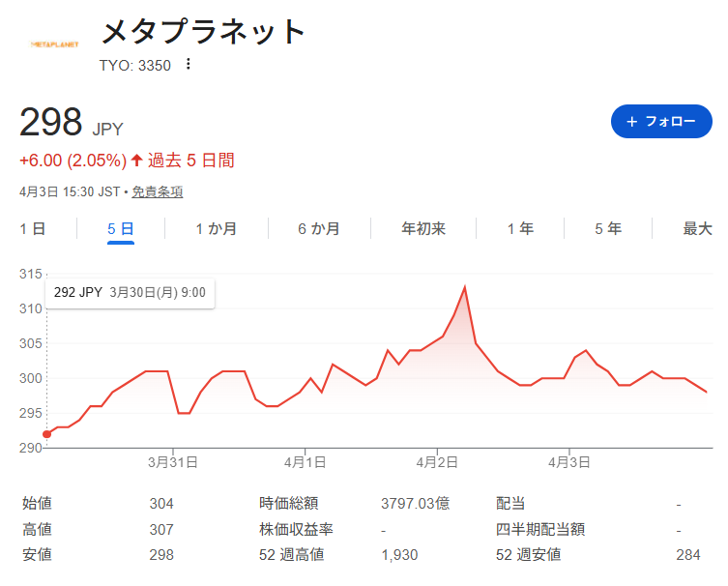Switch to the 1 か月 range tab
728x586 pixels.
tap(216, 228)
